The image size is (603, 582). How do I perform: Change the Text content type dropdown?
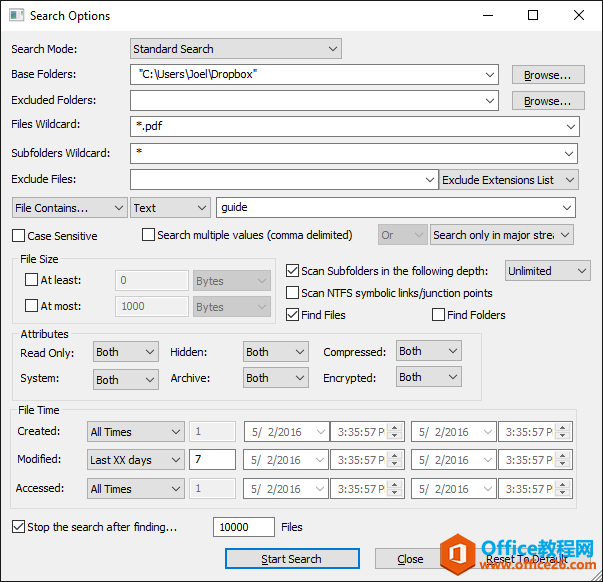tap(170, 208)
